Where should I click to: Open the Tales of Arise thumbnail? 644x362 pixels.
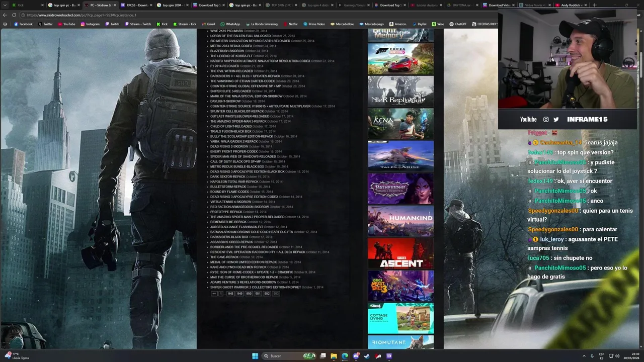(400, 156)
